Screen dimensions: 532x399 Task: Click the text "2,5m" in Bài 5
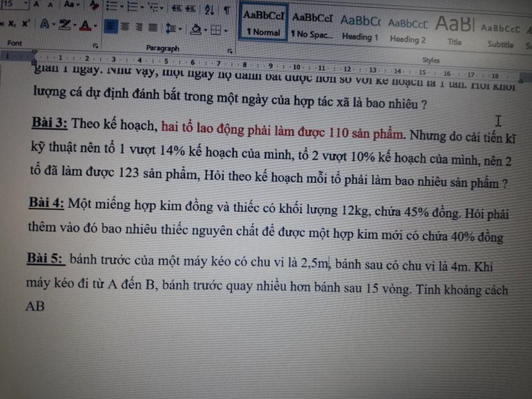[x=314, y=263]
